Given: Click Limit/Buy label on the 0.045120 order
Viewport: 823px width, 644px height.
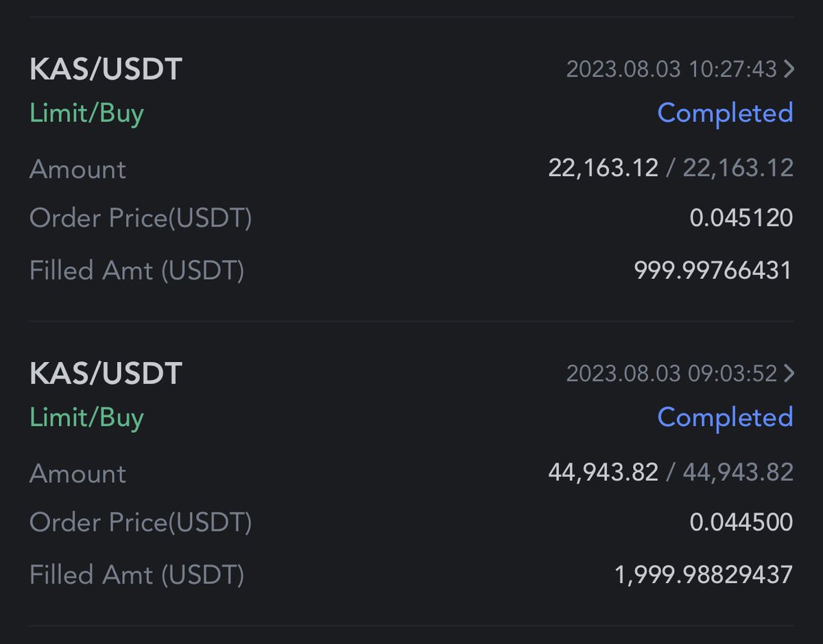Looking at the screenshot, I should click(86, 114).
